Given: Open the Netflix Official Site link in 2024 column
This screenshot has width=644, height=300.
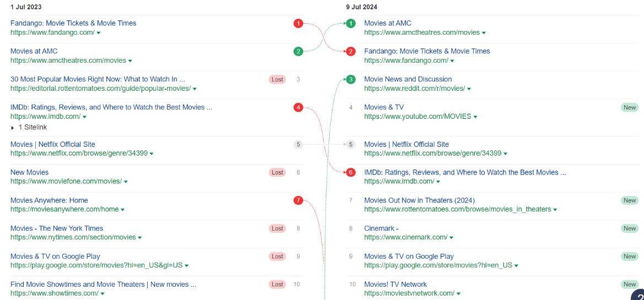Looking at the screenshot, I should click(x=406, y=144).
